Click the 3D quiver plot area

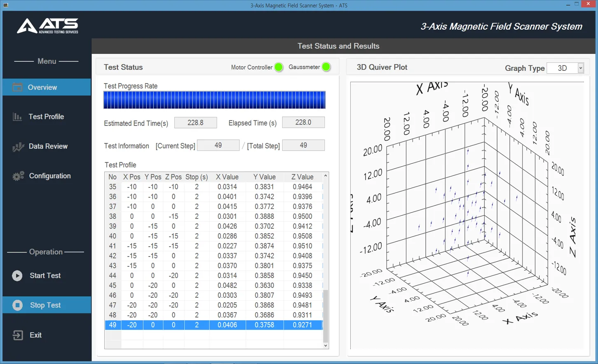click(467, 215)
